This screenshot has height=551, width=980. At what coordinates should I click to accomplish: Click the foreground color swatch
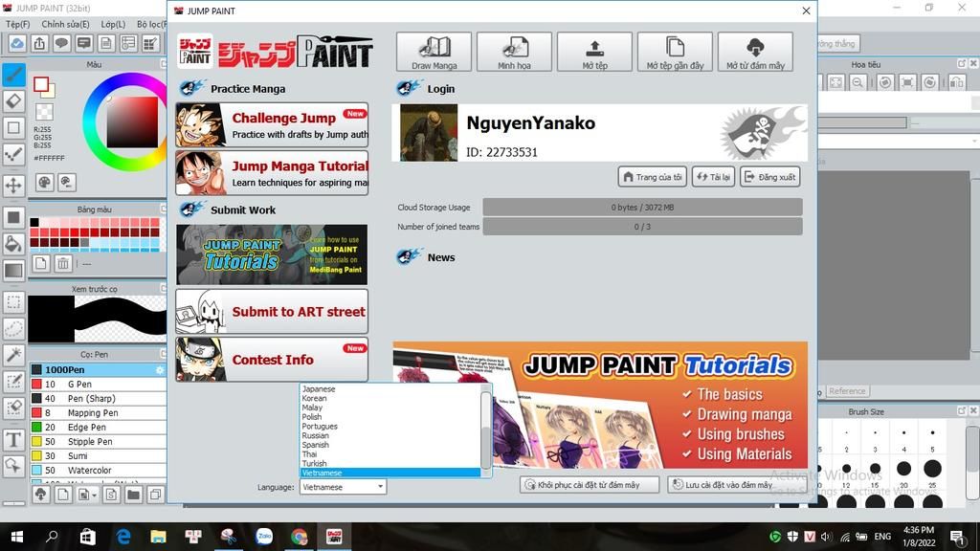(41, 84)
